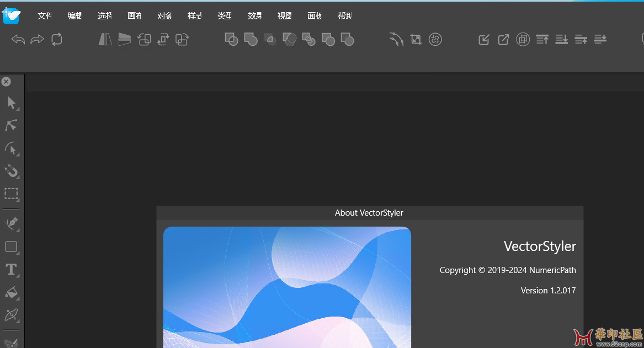
Task: Open the 文件 (File) menu
Action: [x=45, y=16]
